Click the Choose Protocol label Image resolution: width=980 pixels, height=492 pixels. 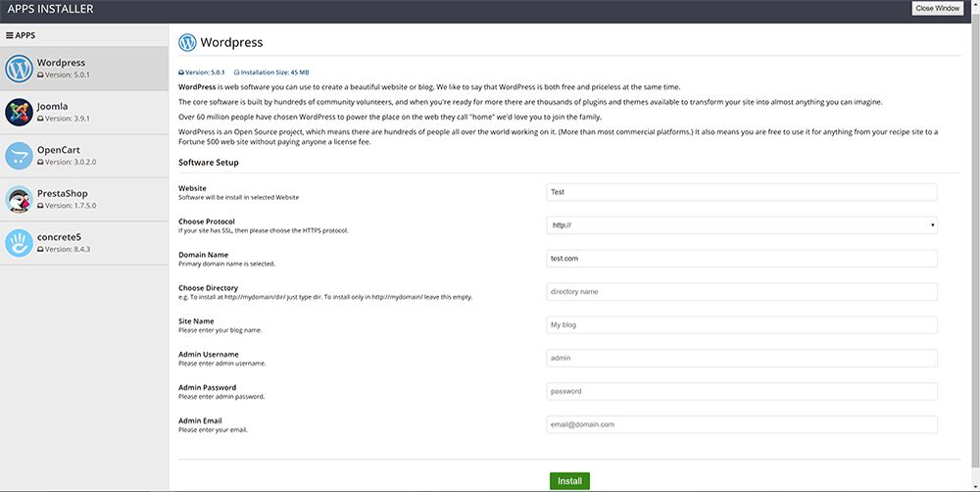[207, 221]
